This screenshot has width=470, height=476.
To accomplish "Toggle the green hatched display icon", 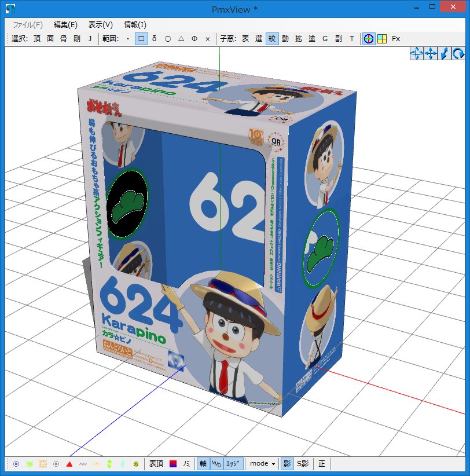I will 30,464.
